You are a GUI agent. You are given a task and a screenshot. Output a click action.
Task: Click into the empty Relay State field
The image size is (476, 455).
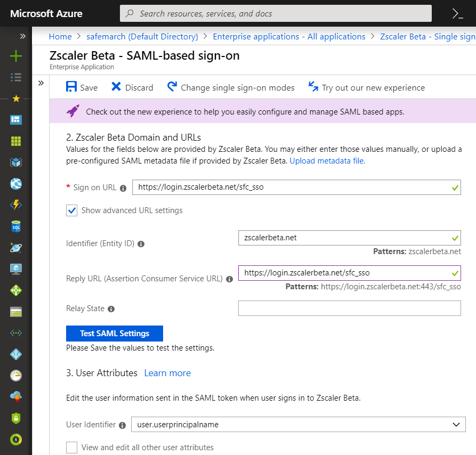click(x=350, y=308)
